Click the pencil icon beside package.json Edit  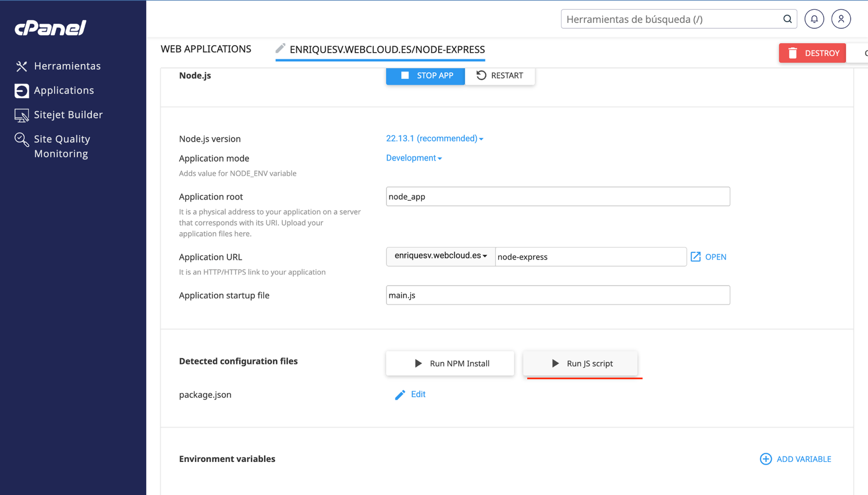click(x=400, y=395)
